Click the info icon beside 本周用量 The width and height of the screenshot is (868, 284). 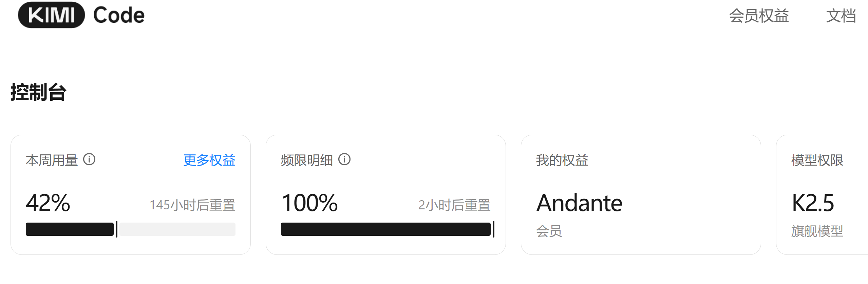click(89, 159)
